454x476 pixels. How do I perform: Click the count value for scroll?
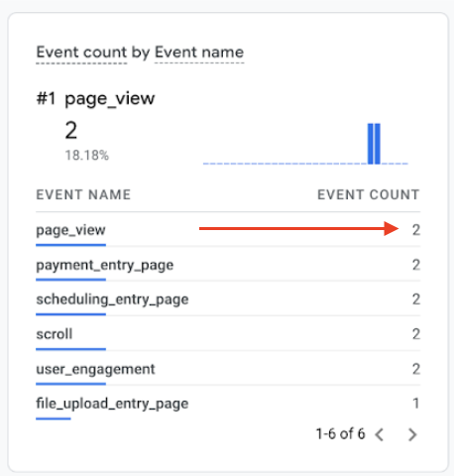click(416, 334)
